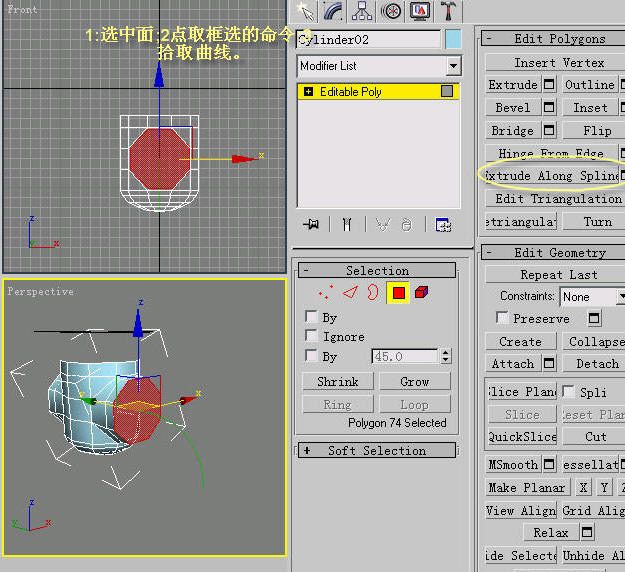
Task: Click the QuickSlice button
Action: pyautogui.click(x=522, y=436)
